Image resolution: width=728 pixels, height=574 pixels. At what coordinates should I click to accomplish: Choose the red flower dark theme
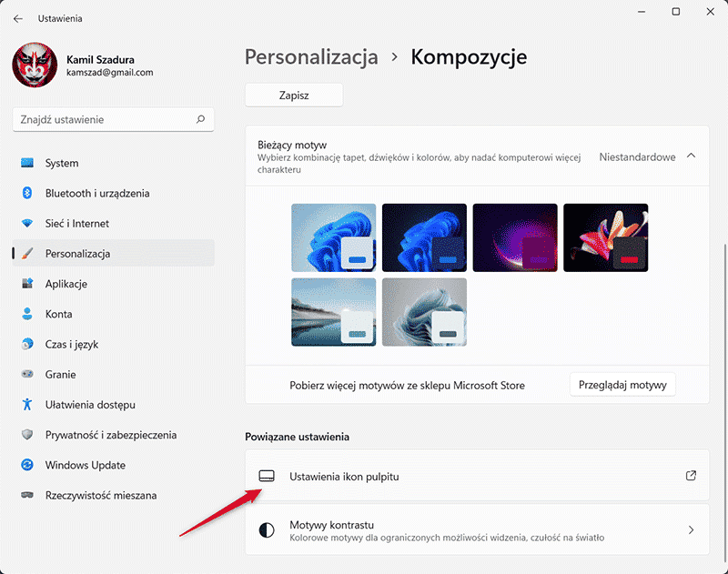[605, 237]
